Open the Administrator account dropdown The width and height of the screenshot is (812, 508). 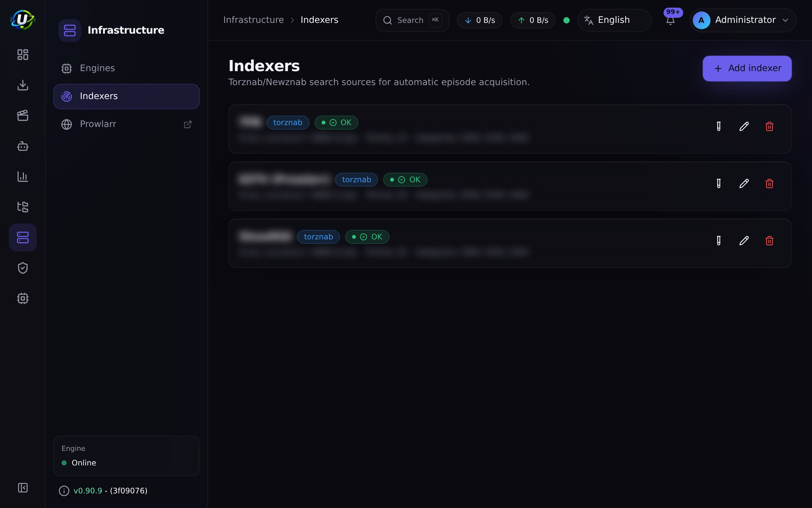(743, 20)
